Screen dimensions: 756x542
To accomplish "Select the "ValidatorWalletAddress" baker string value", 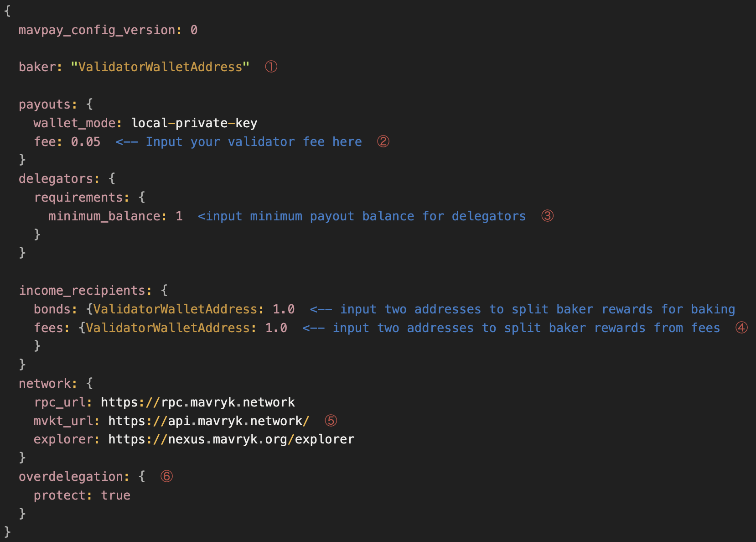I will 160,67.
